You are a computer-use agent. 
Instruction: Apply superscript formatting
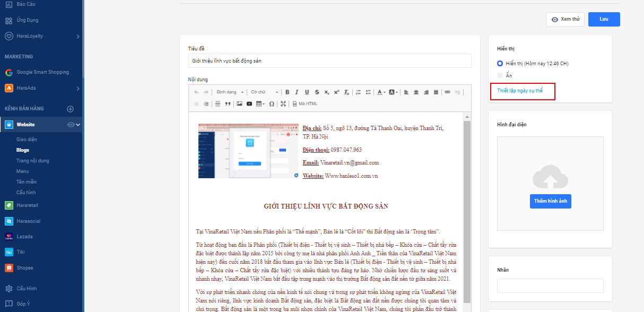click(x=336, y=92)
